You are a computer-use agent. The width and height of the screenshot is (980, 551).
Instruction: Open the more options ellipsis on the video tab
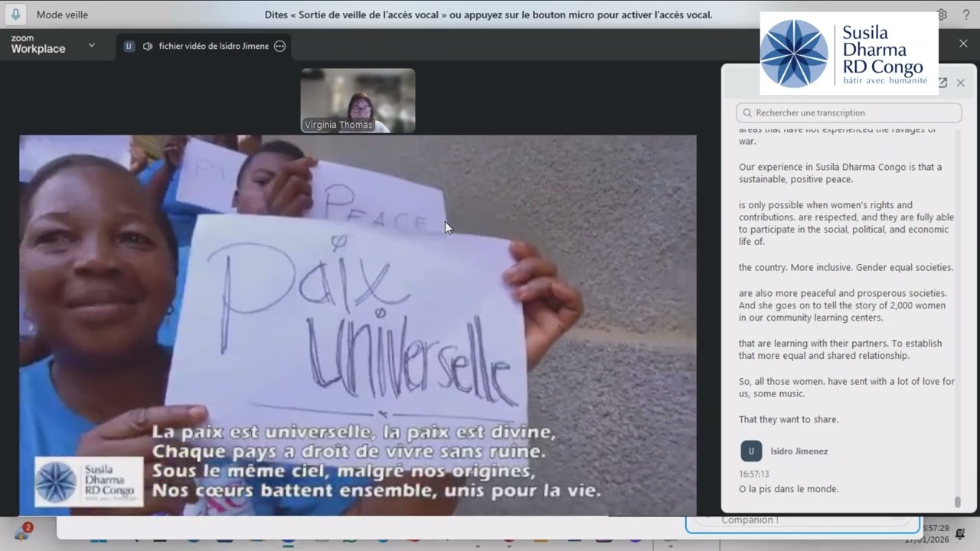click(280, 46)
